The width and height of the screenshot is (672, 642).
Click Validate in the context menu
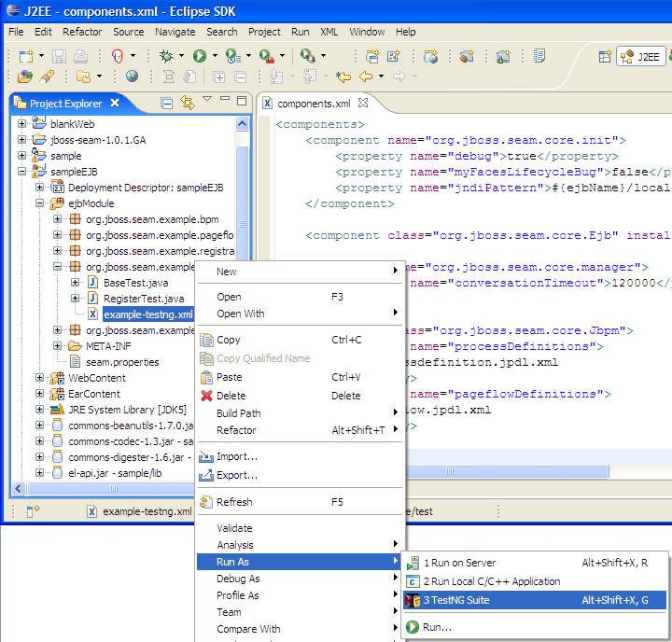click(x=300, y=528)
